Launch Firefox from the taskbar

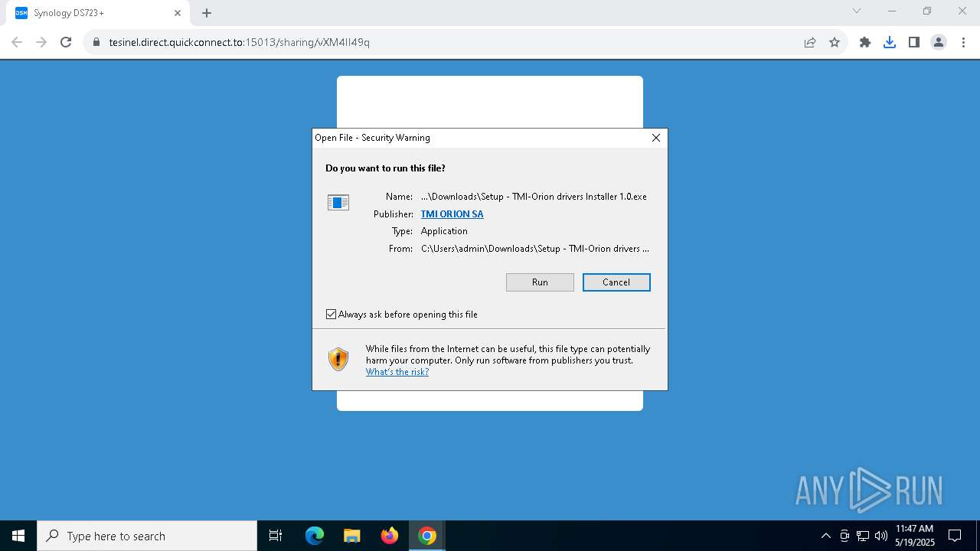point(390,536)
